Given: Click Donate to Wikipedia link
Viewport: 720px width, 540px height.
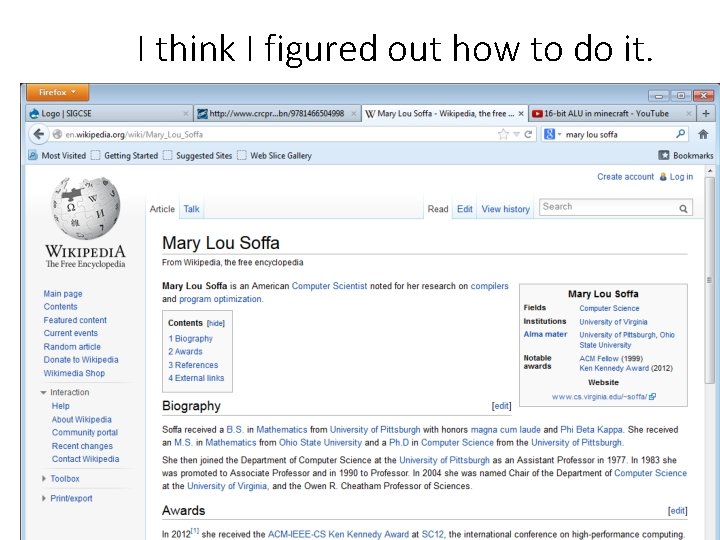Looking at the screenshot, I should pos(81,360).
